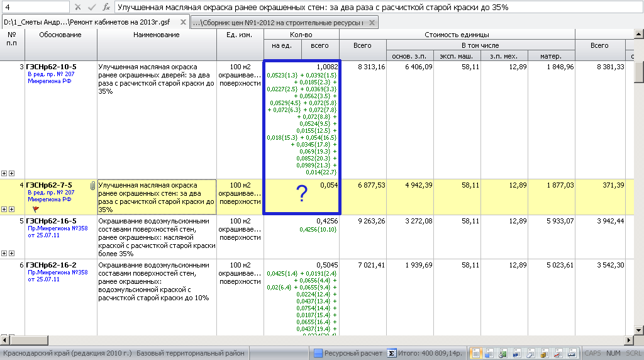644x360 pixels.
Task: Click the confirm checkmark in formula bar
Action: [x=92, y=7]
